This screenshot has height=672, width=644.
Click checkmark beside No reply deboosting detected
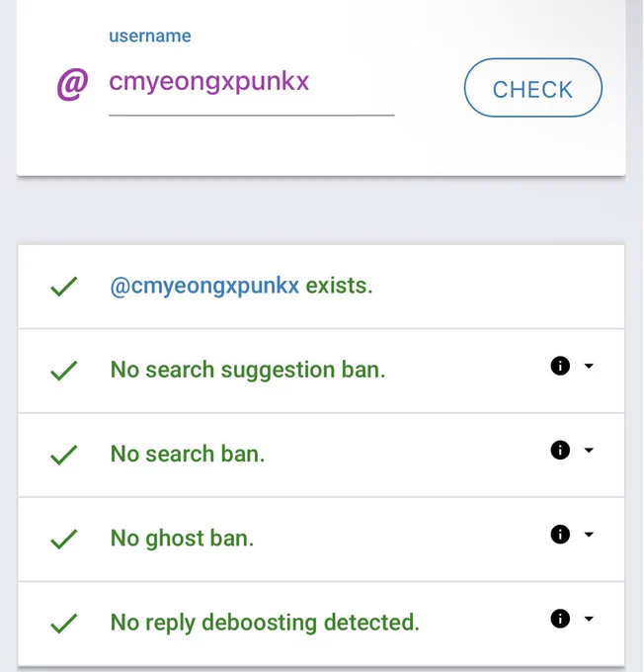(x=64, y=624)
